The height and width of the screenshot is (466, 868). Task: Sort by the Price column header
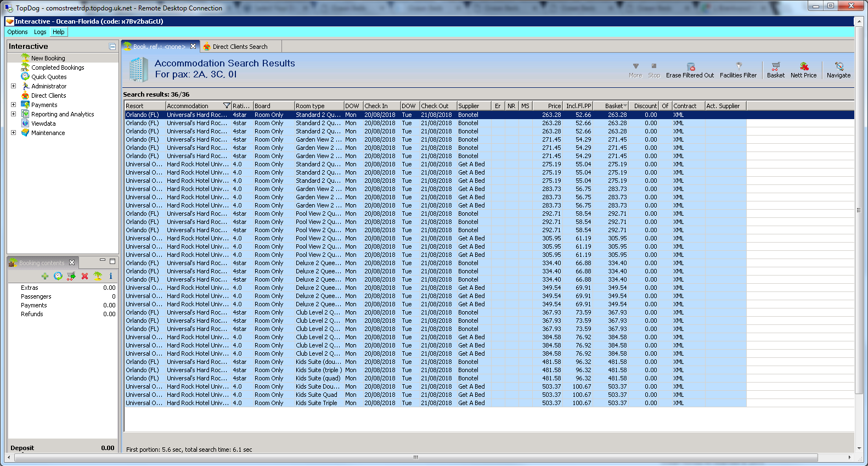click(548, 106)
